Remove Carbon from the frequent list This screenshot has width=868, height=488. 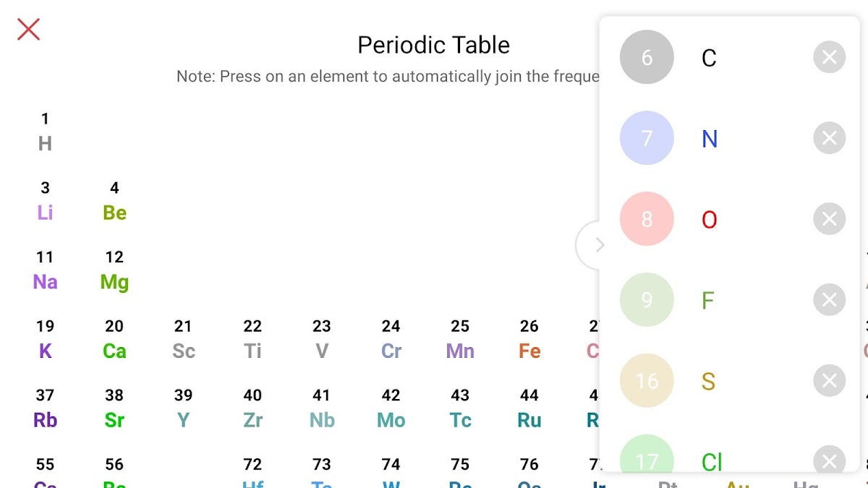point(829,57)
